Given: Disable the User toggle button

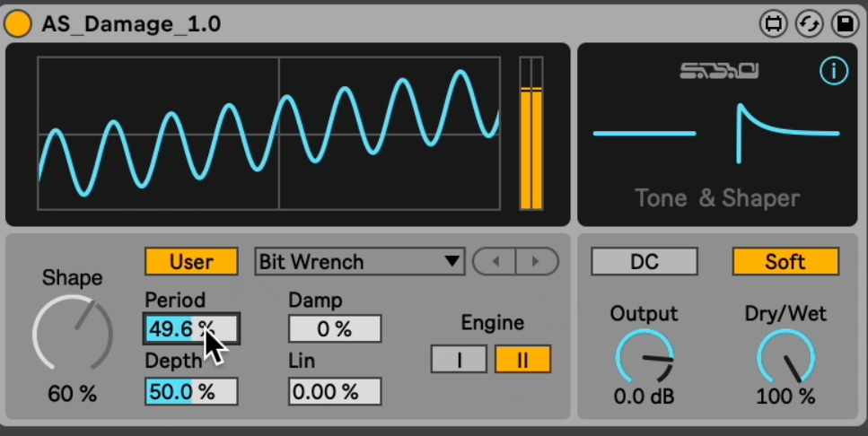Looking at the screenshot, I should click(191, 262).
